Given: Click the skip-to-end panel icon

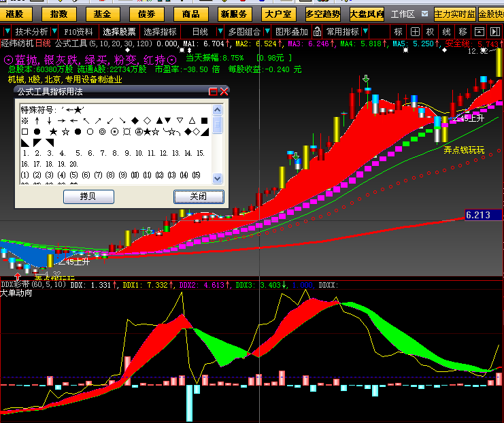Looking at the screenshot, I should [x=495, y=32].
